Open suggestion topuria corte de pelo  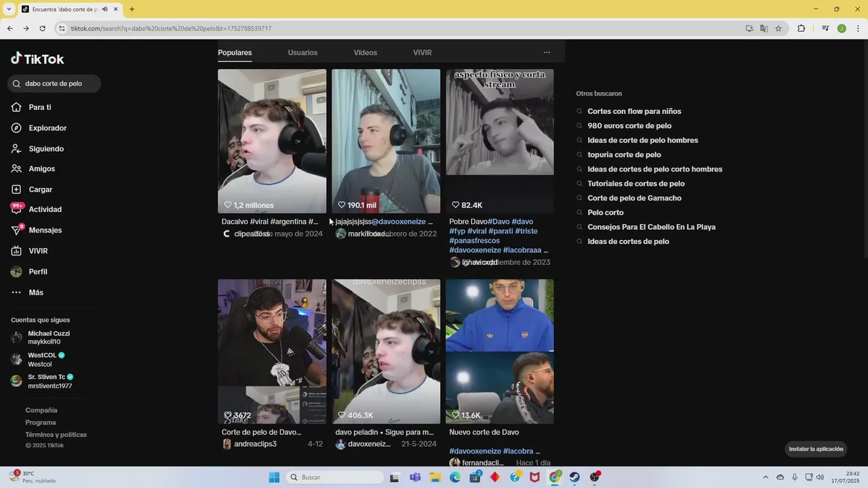[x=624, y=155]
